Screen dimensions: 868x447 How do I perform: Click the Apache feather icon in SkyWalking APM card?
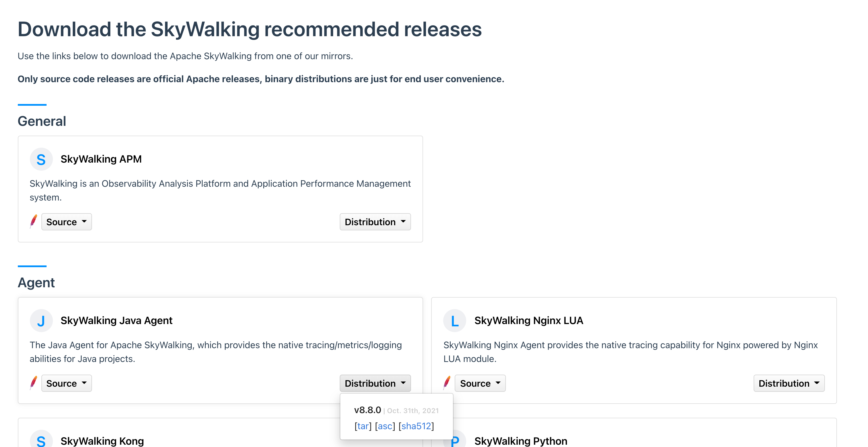point(33,221)
